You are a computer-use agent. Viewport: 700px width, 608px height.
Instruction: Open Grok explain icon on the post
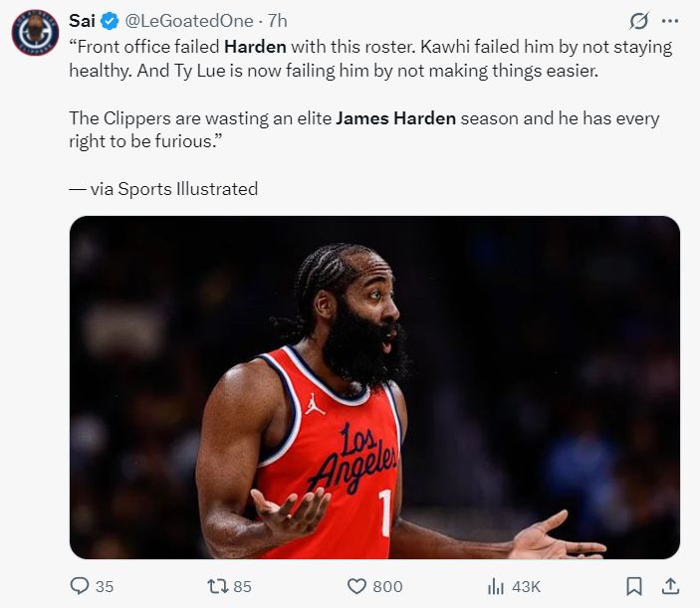[x=639, y=21]
